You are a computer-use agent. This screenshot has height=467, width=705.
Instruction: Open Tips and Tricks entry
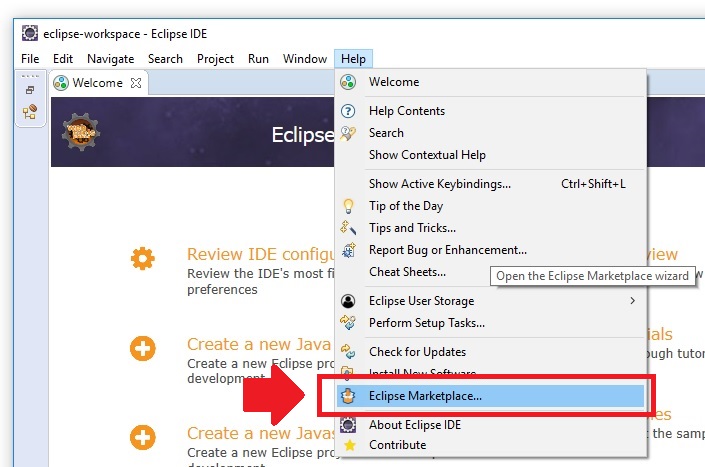[491, 228]
